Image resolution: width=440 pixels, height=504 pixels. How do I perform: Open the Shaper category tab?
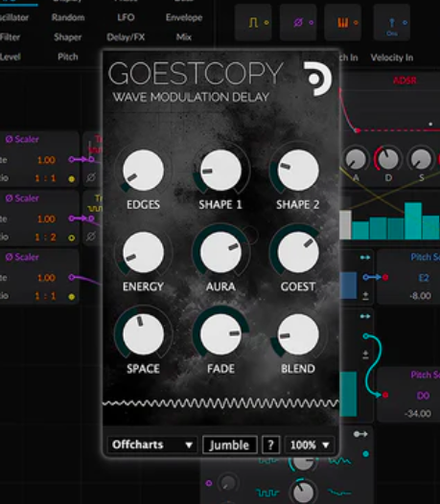click(x=67, y=37)
